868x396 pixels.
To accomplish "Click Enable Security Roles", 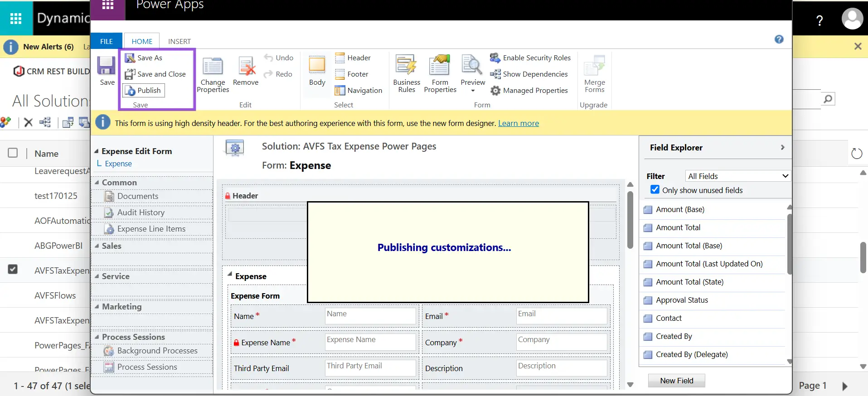I will click(x=530, y=58).
